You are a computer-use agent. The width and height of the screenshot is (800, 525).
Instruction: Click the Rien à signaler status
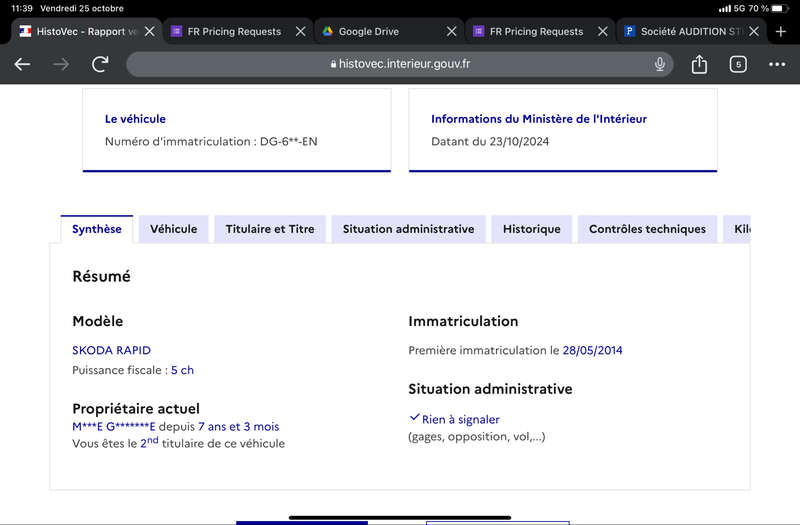click(x=460, y=419)
